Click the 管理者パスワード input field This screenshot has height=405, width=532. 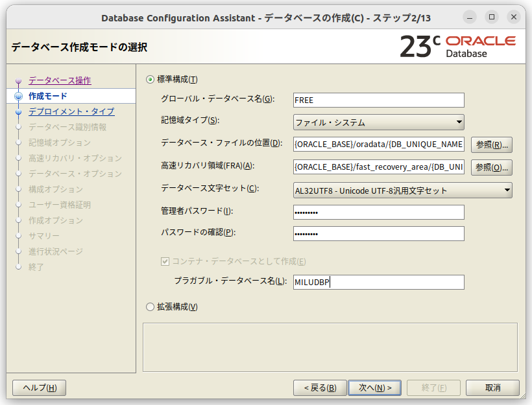[x=378, y=212]
